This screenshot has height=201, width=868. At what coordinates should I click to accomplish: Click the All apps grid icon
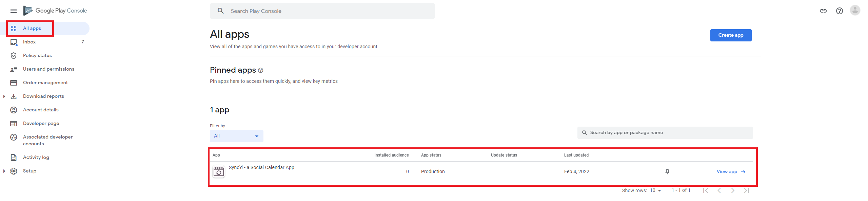(x=14, y=29)
